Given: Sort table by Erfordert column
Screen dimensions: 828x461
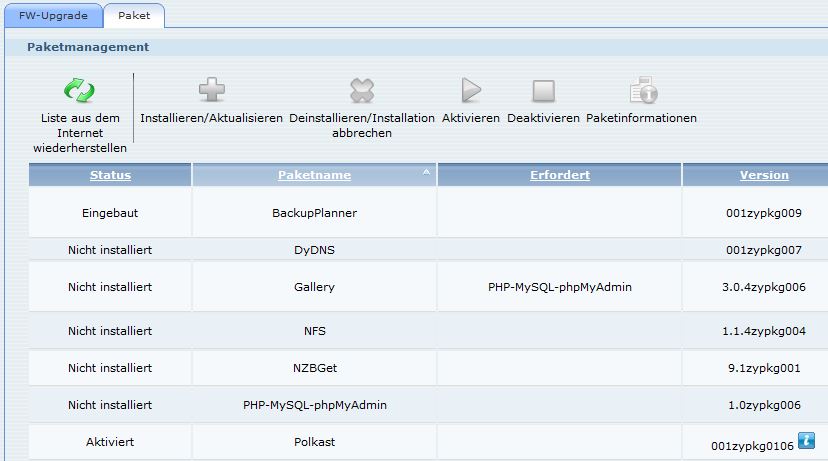Looking at the screenshot, I should [x=560, y=175].
